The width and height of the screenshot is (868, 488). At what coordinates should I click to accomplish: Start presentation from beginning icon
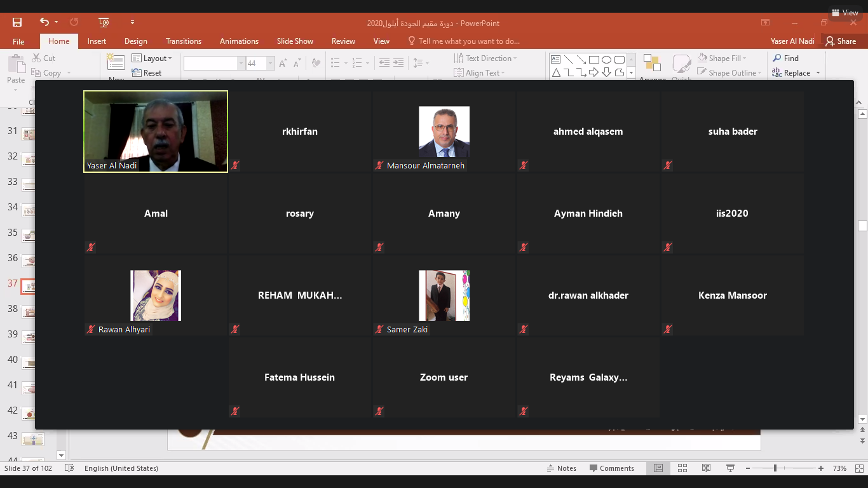pyautogui.click(x=104, y=22)
